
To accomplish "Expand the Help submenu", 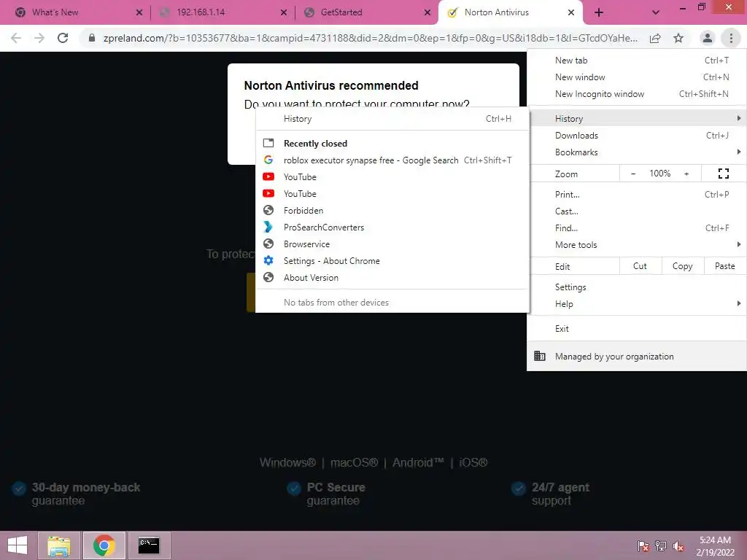I will (x=636, y=304).
